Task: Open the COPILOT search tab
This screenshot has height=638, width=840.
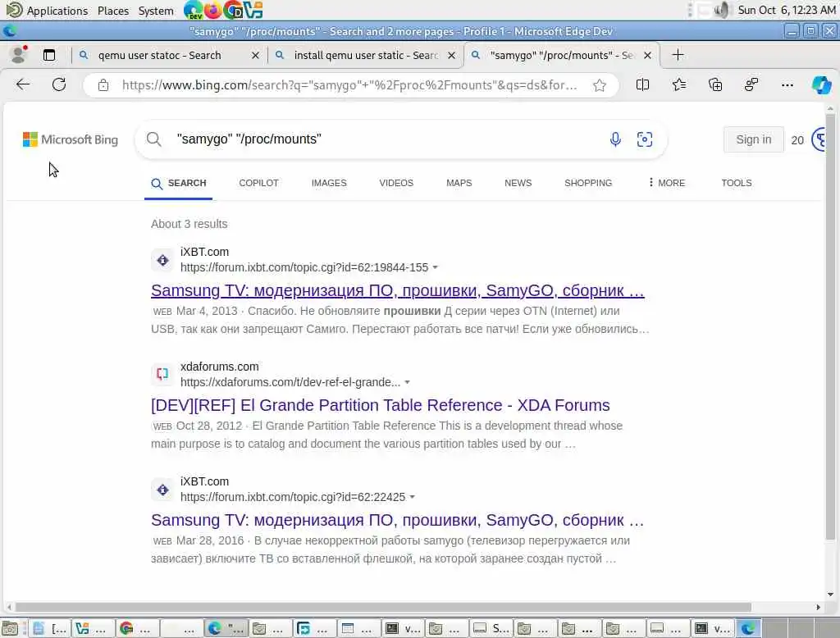Action: tap(258, 183)
